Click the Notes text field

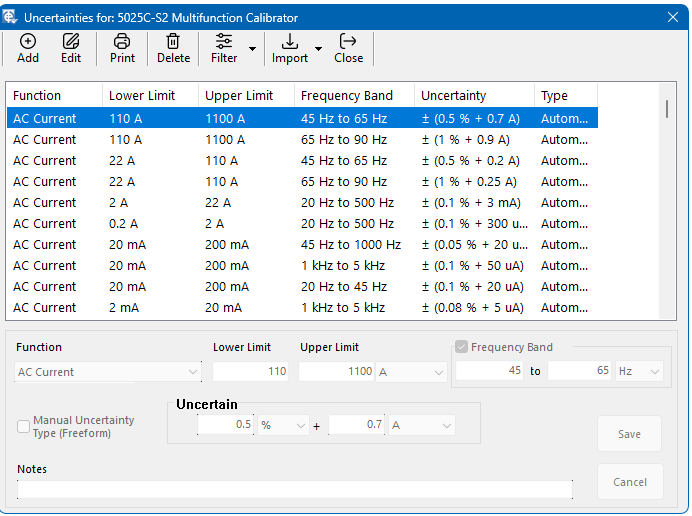(x=294, y=489)
